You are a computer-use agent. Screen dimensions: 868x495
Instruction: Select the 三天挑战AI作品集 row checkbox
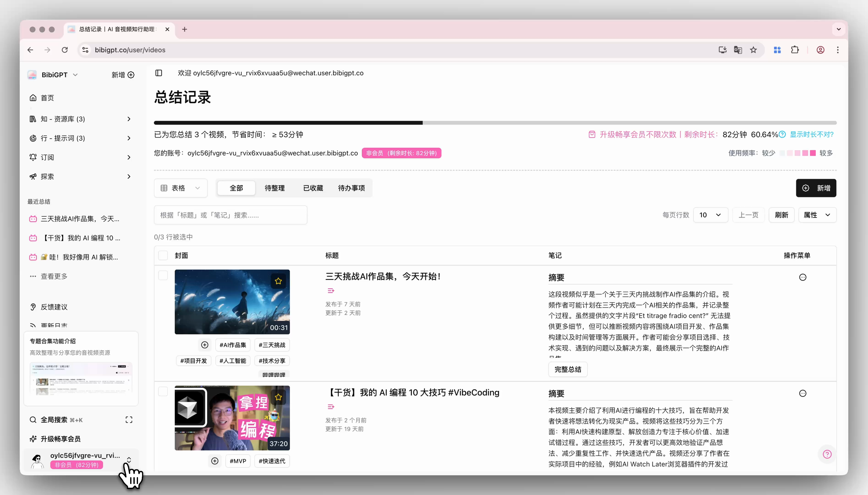click(x=163, y=275)
